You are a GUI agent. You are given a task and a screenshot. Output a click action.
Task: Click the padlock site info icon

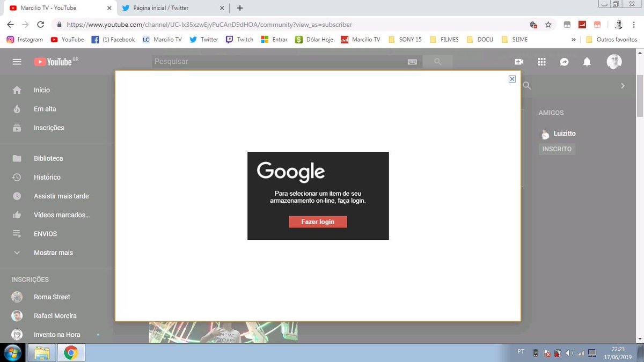point(58,25)
